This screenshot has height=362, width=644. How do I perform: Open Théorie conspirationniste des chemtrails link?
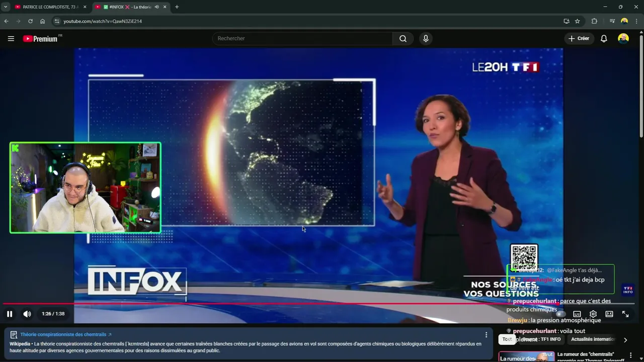coord(66,334)
